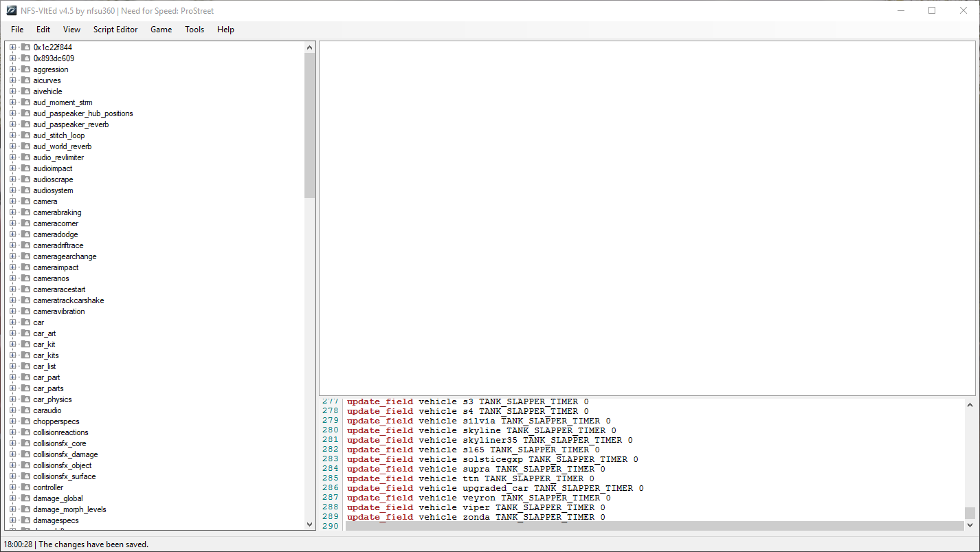This screenshot has width=980, height=552.
Task: Click the lock icon beside car_kit
Action: tap(26, 344)
